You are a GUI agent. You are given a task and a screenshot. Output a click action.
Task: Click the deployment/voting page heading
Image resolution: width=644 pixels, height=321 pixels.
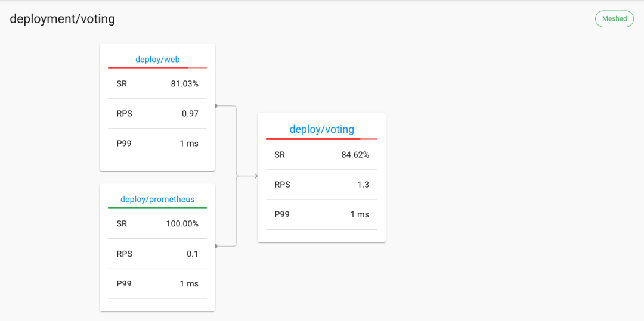62,19
